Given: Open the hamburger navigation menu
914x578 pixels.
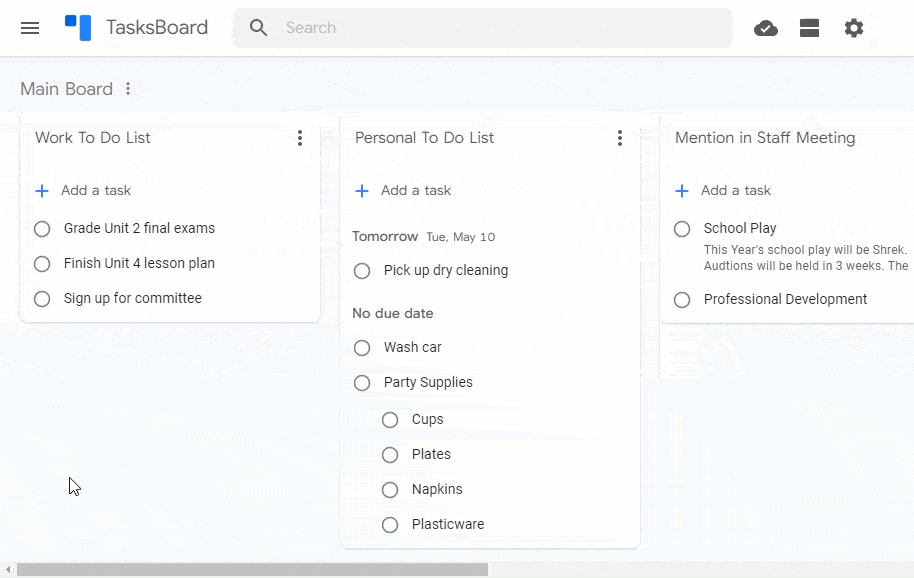Looking at the screenshot, I should point(30,28).
